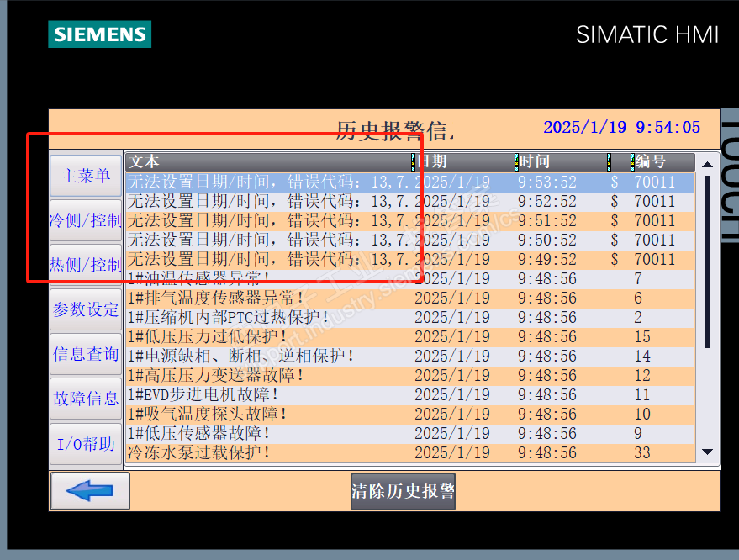The height and width of the screenshot is (560, 739).
Task: Click alarm number 11 cell
Action: pyautogui.click(x=642, y=394)
